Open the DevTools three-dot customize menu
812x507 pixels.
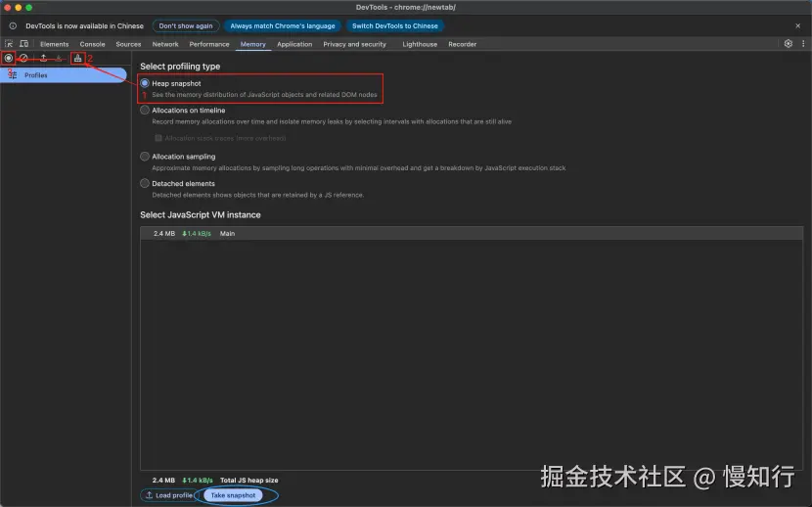803,44
